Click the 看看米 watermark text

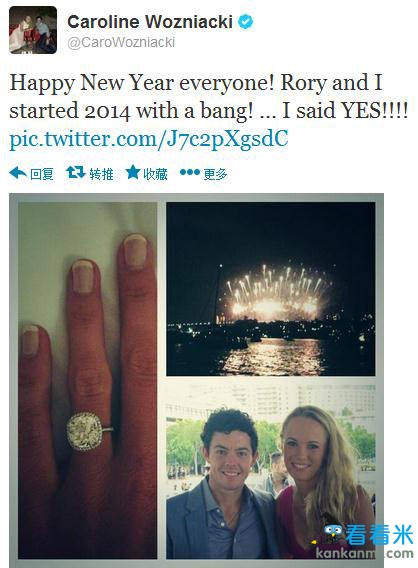click(379, 535)
